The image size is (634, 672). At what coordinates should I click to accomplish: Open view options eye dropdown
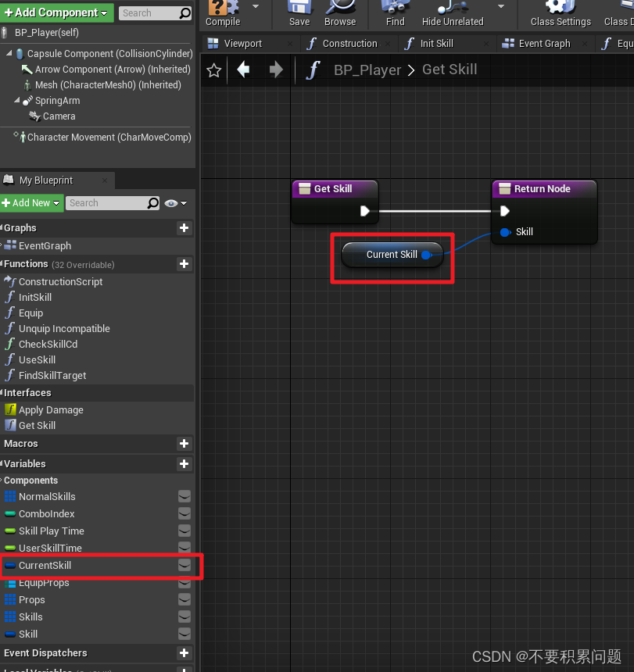click(176, 203)
